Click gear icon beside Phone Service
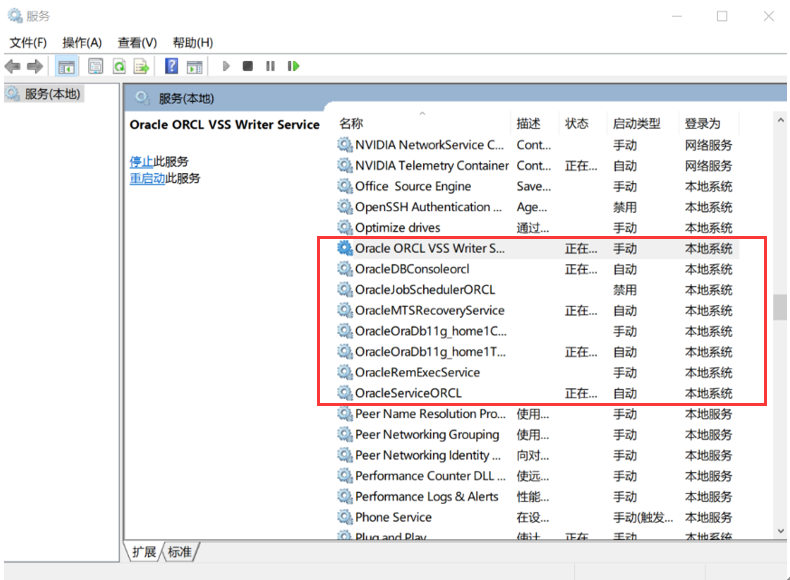 (x=345, y=517)
